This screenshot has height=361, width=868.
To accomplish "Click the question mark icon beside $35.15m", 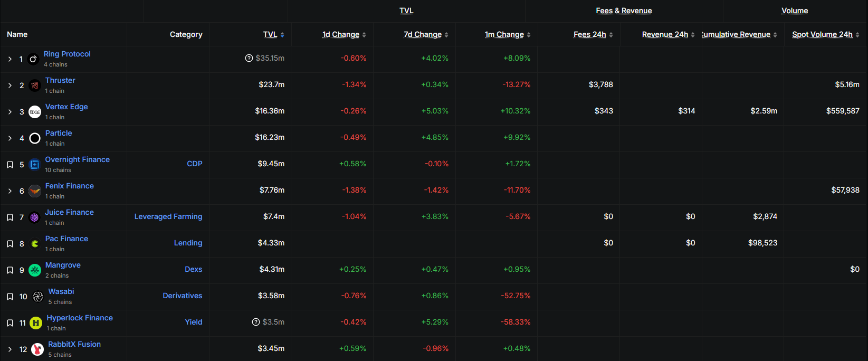I will (249, 58).
